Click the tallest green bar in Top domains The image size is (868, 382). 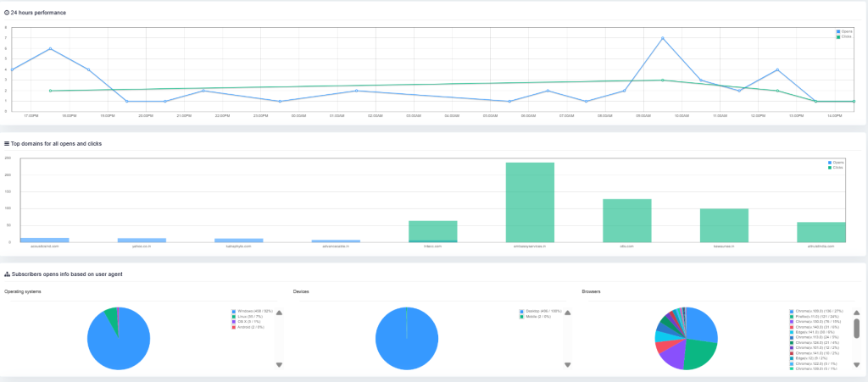tap(530, 202)
